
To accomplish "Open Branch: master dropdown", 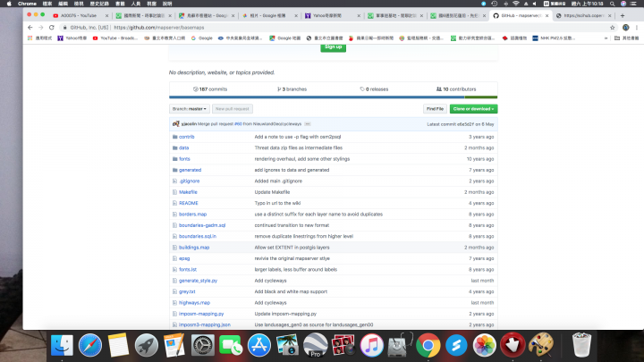I will point(190,109).
